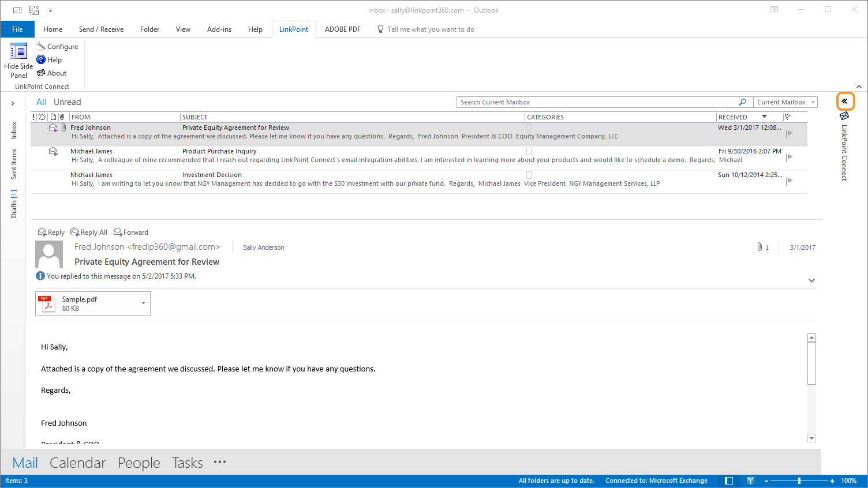
Task: Click the Flag Status filter column header
Action: click(788, 117)
